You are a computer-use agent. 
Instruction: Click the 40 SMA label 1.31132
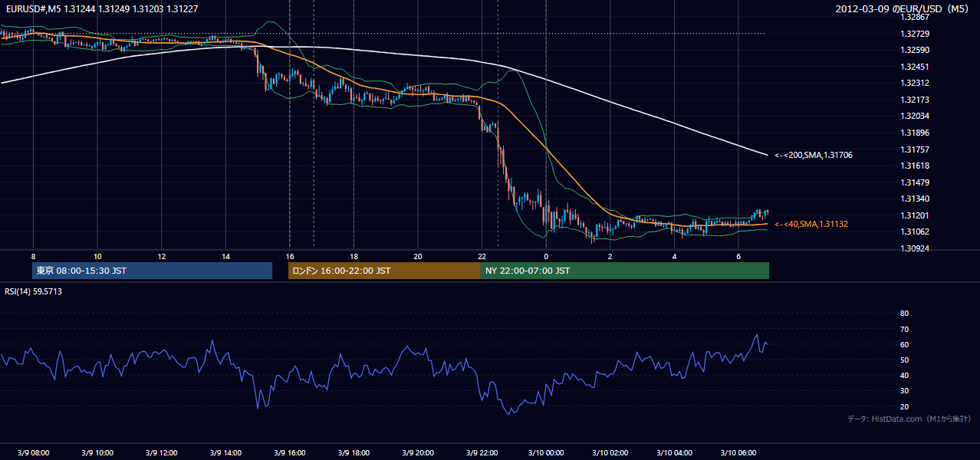(811, 224)
